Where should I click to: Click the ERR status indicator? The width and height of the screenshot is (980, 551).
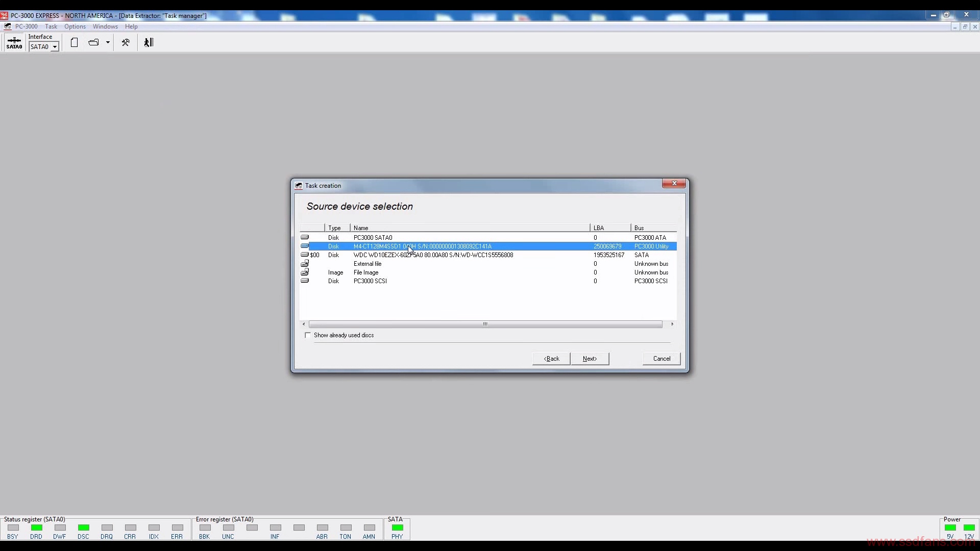click(x=178, y=528)
